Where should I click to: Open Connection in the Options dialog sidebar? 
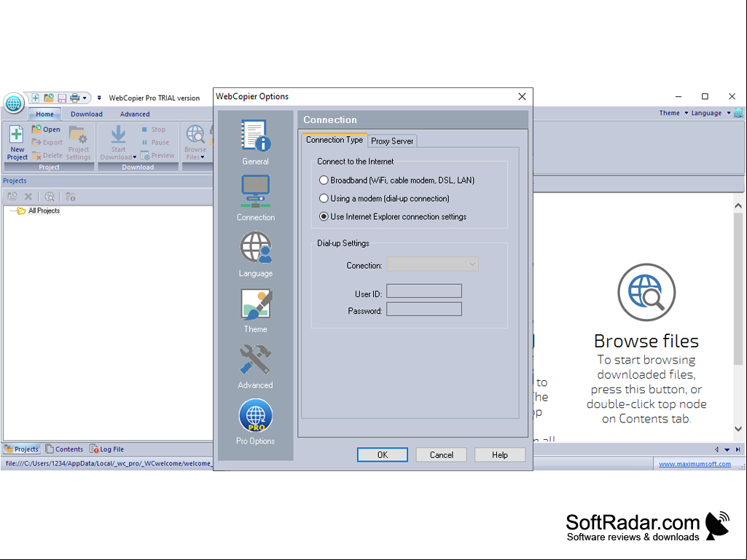[255, 198]
